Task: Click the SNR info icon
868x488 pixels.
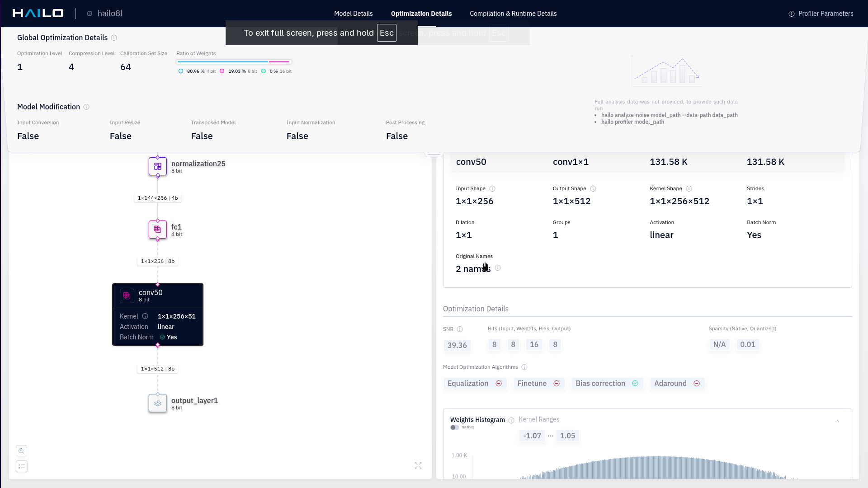Action: [460, 329]
